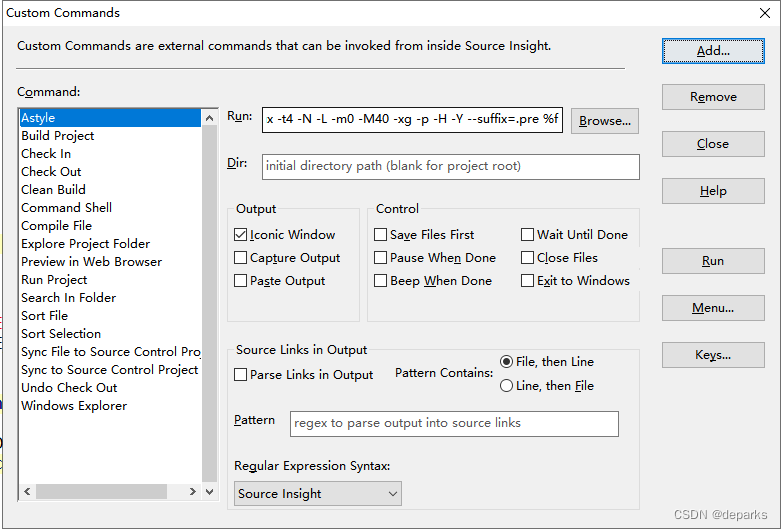The height and width of the screenshot is (531, 783).
Task: Click the Menu... button
Action: [x=712, y=308]
